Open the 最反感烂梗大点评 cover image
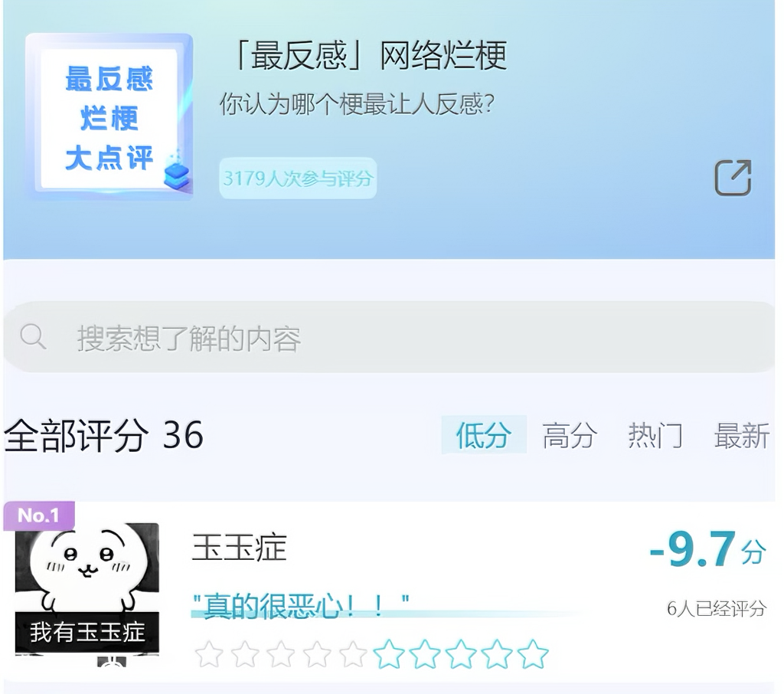 click(109, 117)
